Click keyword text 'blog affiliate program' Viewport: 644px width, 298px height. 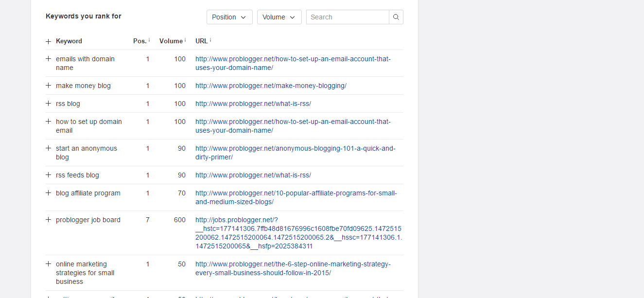(x=88, y=193)
